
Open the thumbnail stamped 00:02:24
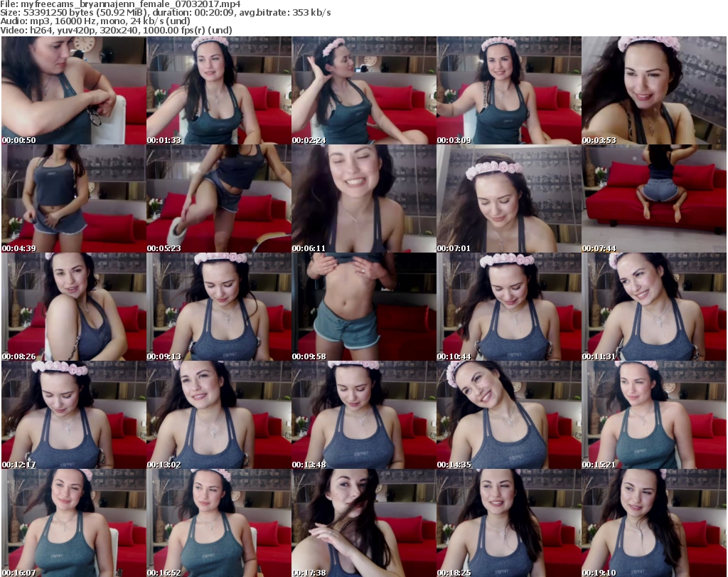(x=364, y=90)
